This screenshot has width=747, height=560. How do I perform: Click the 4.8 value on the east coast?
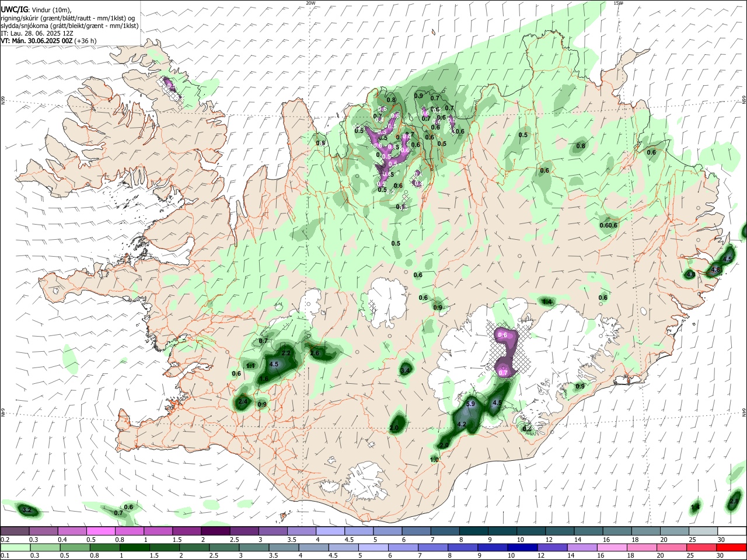[716, 269]
